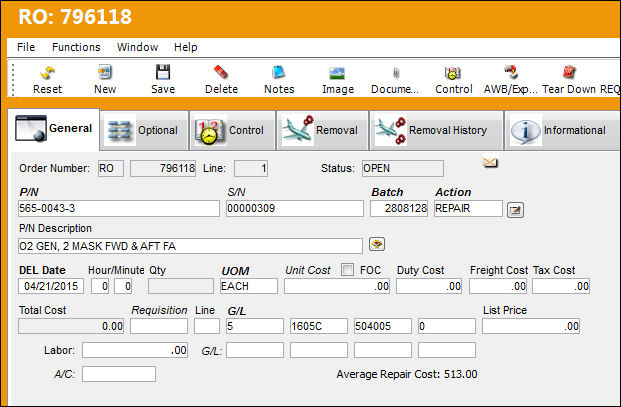The image size is (621, 407).
Task: Click the Reset toolbar icon
Action: tap(48, 72)
